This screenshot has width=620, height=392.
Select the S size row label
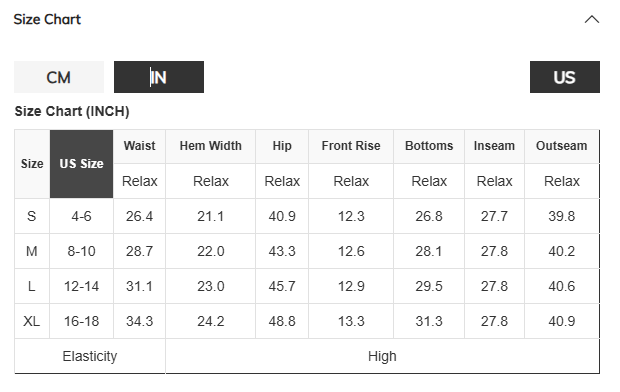(x=32, y=216)
